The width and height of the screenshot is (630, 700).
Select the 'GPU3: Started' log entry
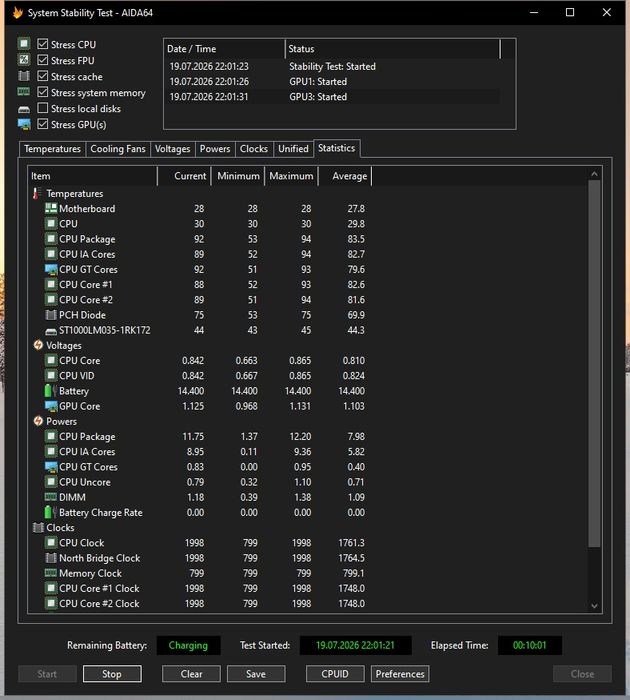point(332,97)
